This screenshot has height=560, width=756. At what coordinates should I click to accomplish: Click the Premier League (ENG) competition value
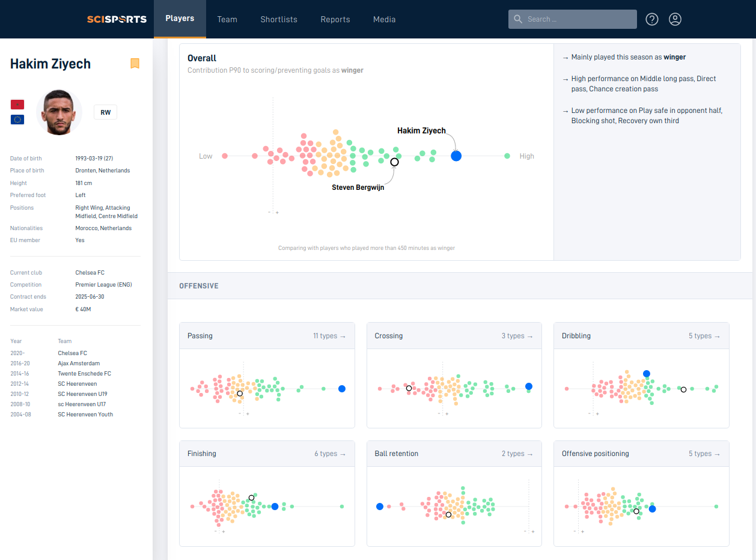point(103,285)
